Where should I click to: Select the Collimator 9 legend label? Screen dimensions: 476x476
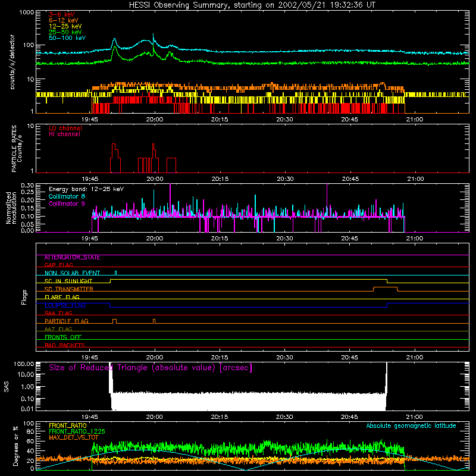tap(67, 203)
